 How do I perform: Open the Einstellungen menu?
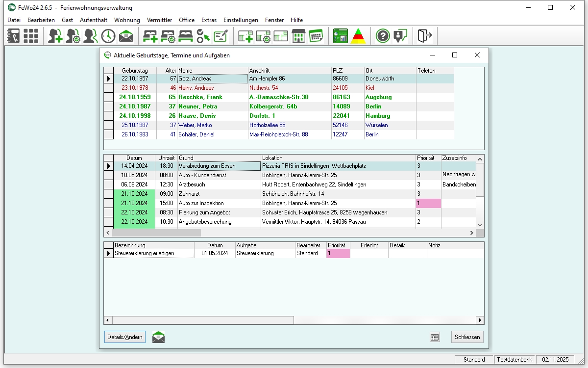(x=241, y=20)
